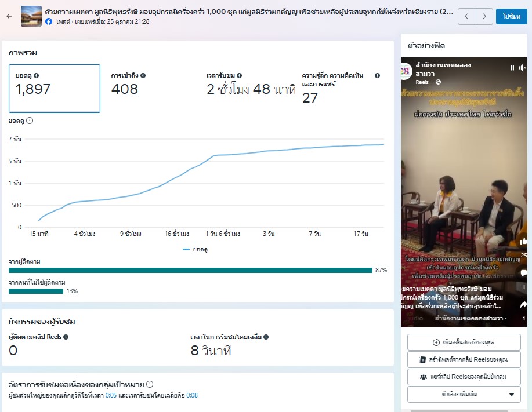Screen dimensions: 532x412
Task: Click the like thumbs-up icon on the reel
Action: [x=523, y=242]
